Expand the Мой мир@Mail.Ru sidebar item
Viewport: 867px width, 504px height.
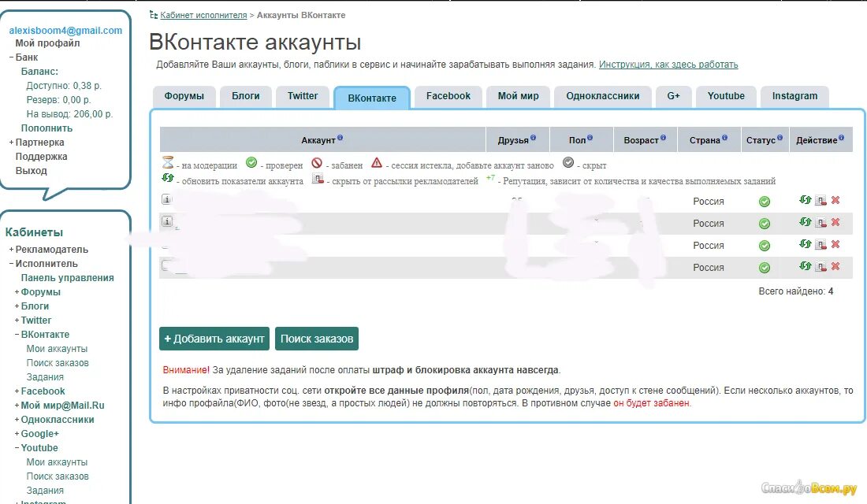[x=17, y=406]
